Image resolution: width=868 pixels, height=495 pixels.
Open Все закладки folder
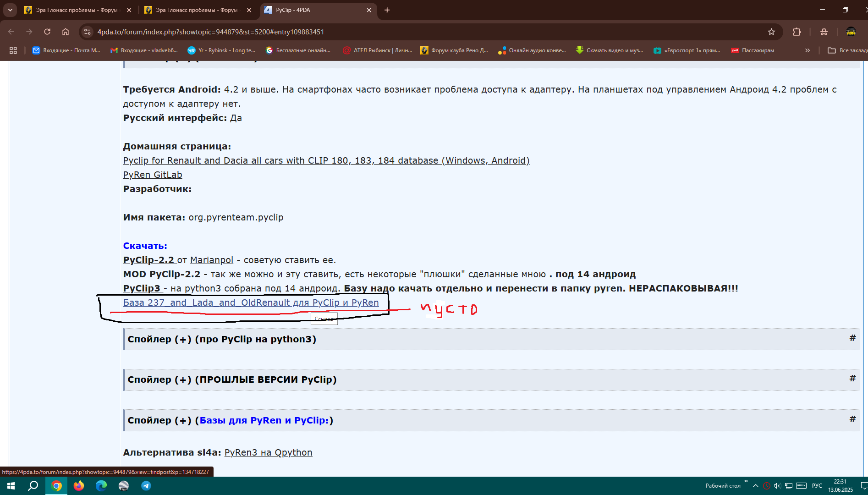click(848, 50)
